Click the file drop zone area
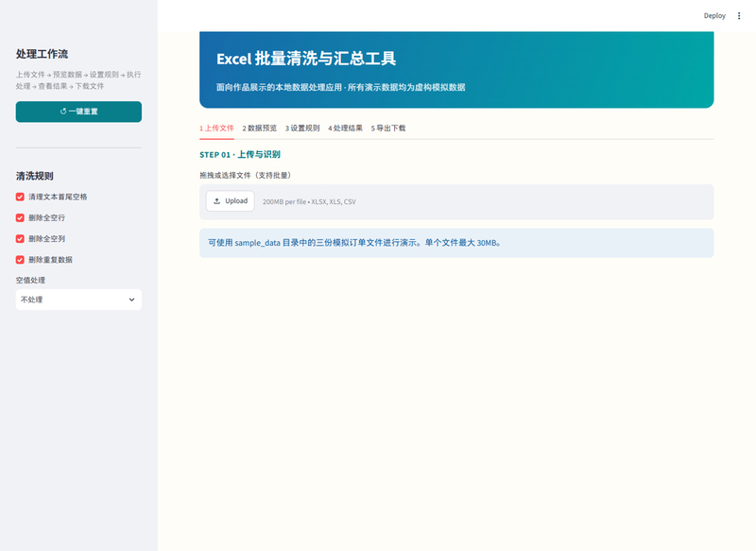The image size is (756, 551). pos(456,201)
